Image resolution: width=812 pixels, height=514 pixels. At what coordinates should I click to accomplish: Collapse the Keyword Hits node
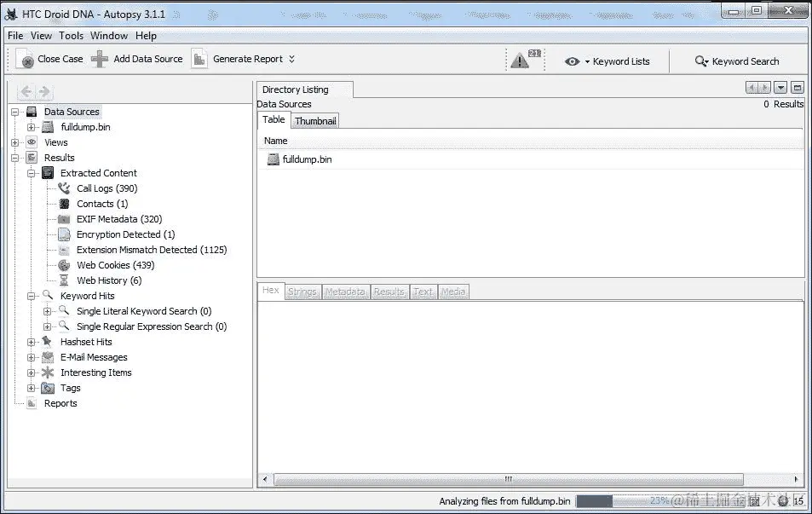coord(31,296)
